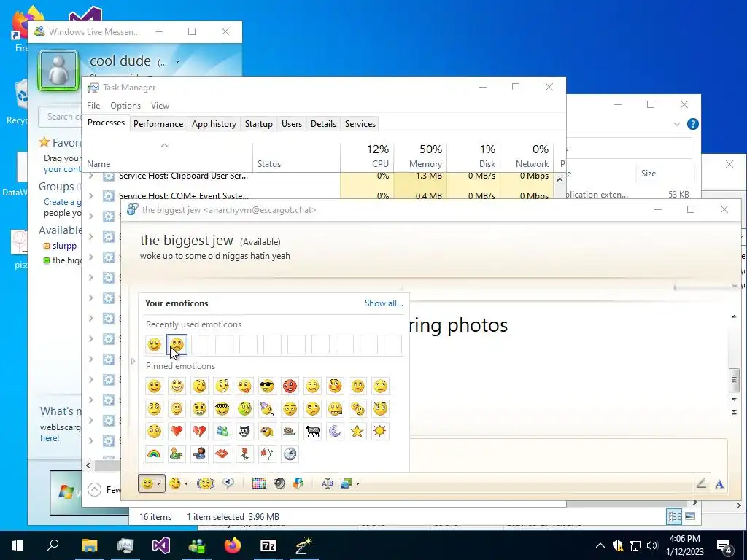
Task: Expand the Explorer ribbon chevron
Action: pyautogui.click(x=677, y=124)
